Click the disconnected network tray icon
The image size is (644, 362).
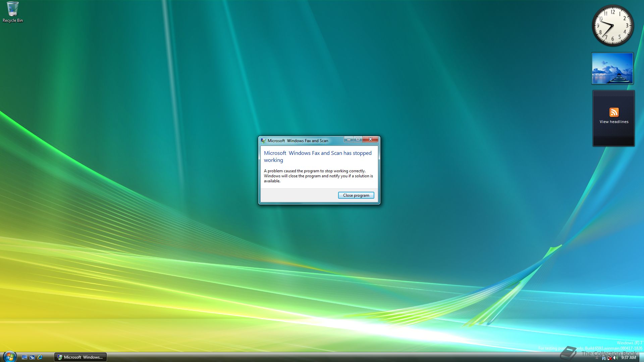pos(609,358)
